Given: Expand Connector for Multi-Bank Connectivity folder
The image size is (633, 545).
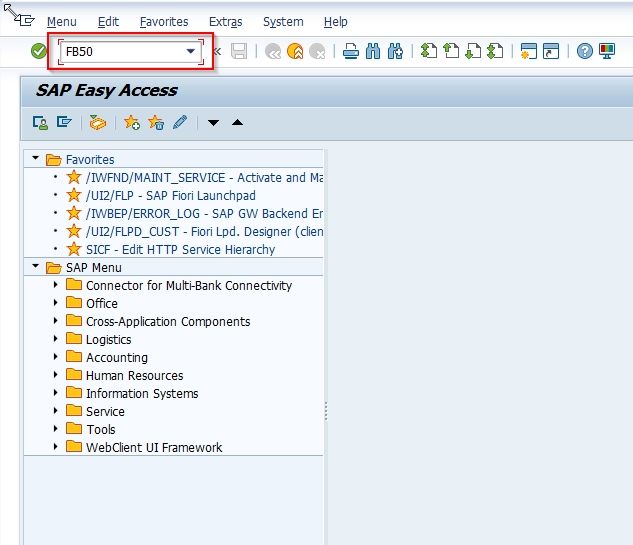Looking at the screenshot, I should tap(56, 284).
